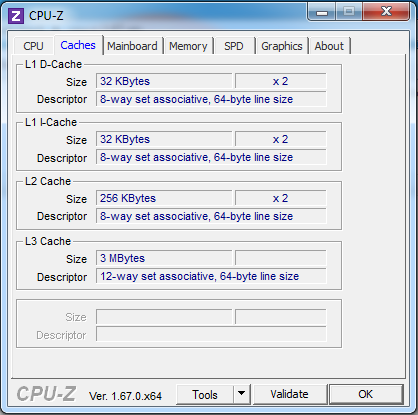Click the empty disabled Size field
The height and width of the screenshot is (415, 418).
coord(164,317)
